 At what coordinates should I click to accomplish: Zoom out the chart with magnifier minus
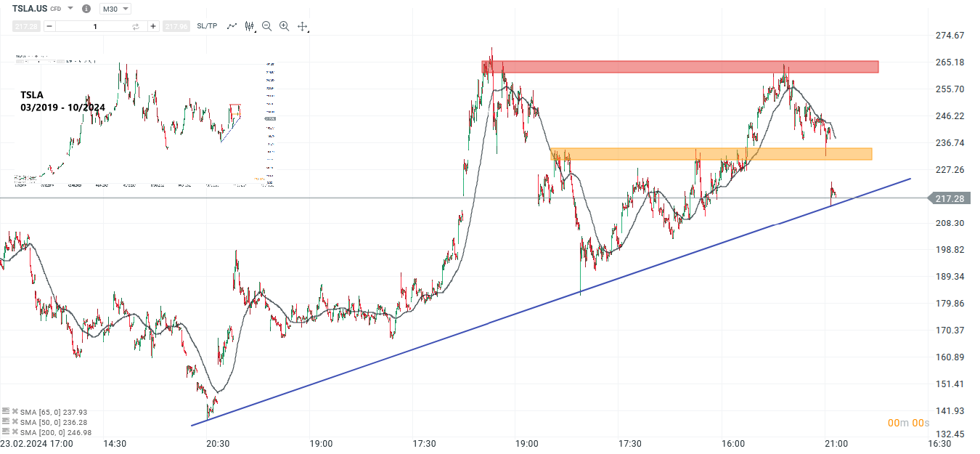coord(266,26)
